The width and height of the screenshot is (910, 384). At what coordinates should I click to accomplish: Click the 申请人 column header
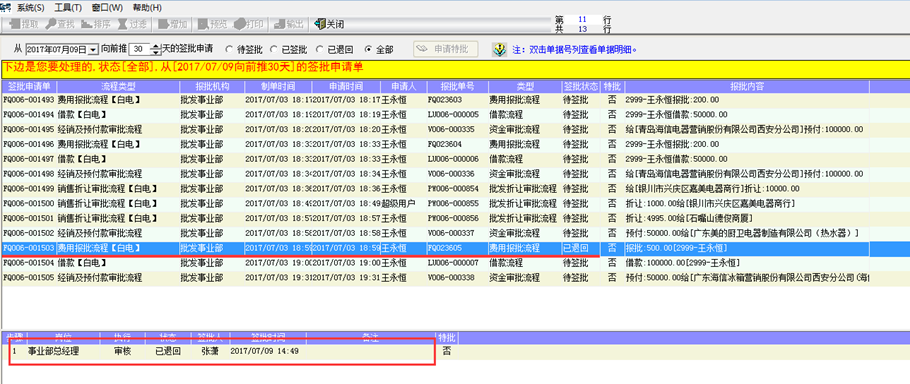pyautogui.click(x=403, y=86)
